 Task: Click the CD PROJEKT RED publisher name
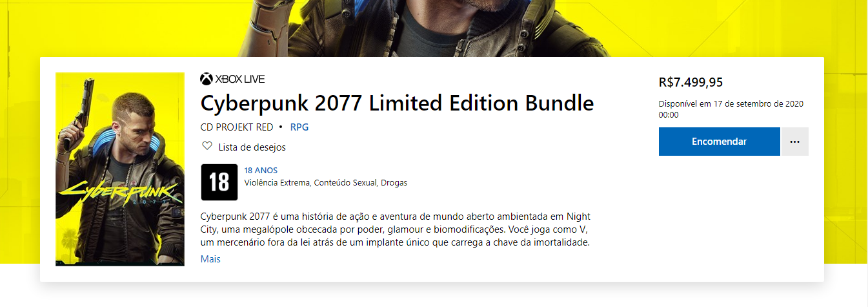pyautogui.click(x=237, y=127)
